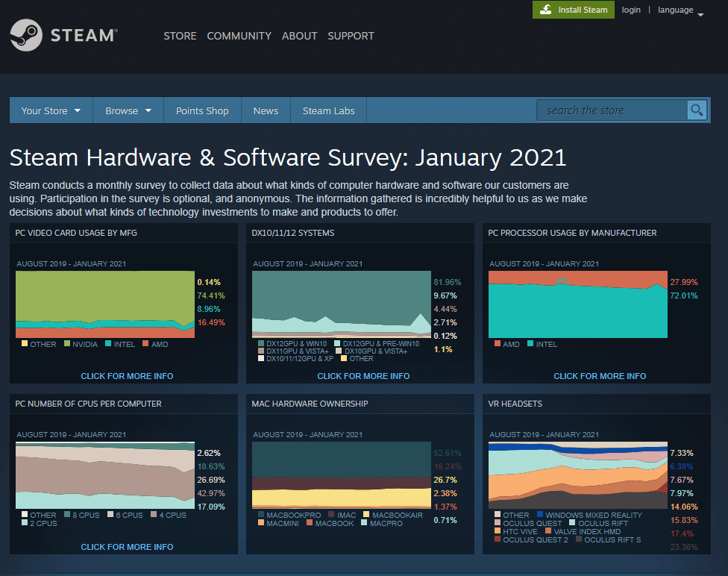Click the OCULUS RIFT S legend swatch
The image size is (728, 576).
pyautogui.click(x=579, y=539)
